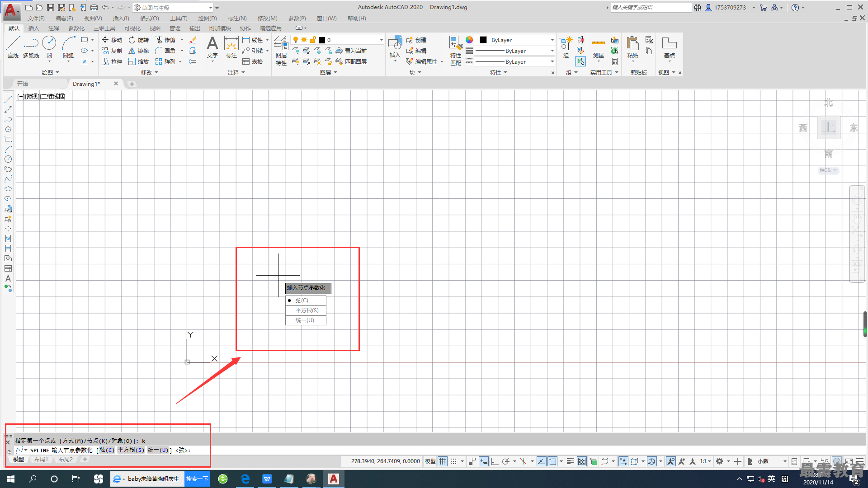Open the 绘图(D) menu
Viewport: 868px width, 488px height.
208,18
